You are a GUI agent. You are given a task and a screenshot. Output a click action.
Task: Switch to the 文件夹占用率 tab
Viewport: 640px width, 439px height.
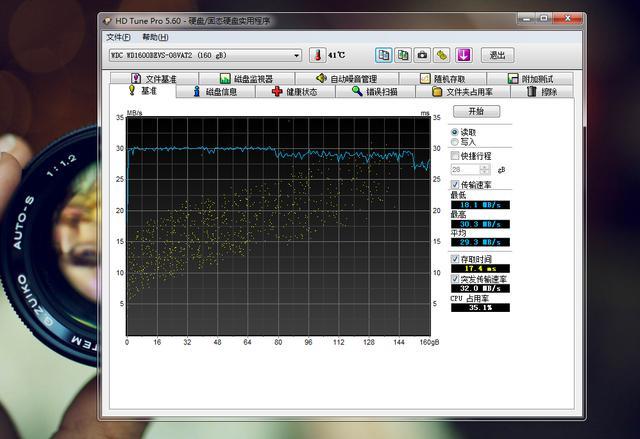[x=462, y=91]
